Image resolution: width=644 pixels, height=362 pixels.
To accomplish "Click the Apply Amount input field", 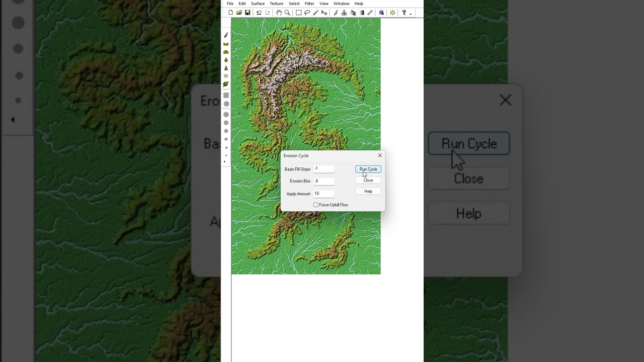I will (x=324, y=194).
